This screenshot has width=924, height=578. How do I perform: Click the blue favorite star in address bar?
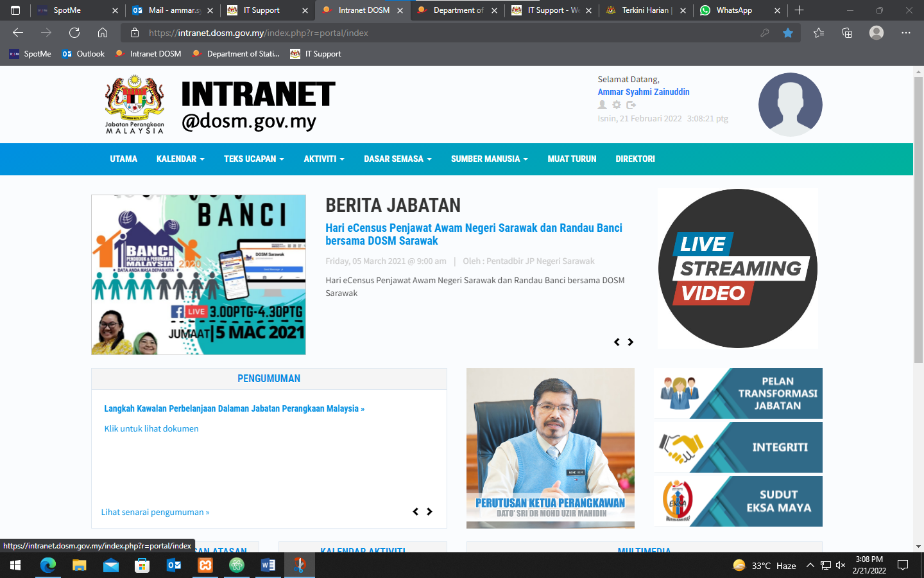tap(788, 33)
